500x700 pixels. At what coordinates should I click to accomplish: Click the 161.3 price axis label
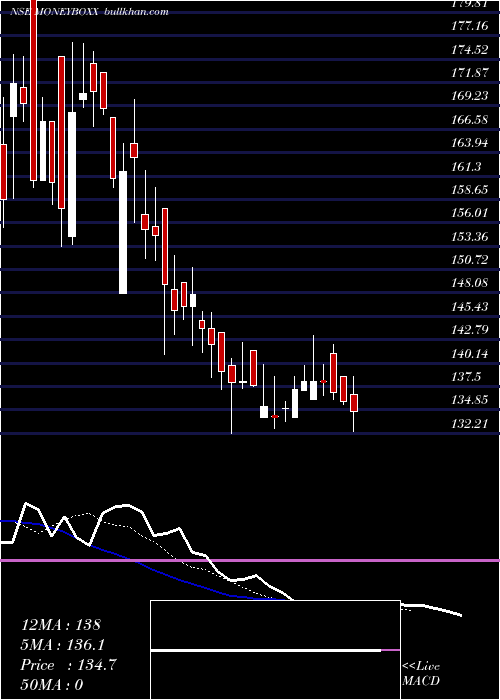466,167
